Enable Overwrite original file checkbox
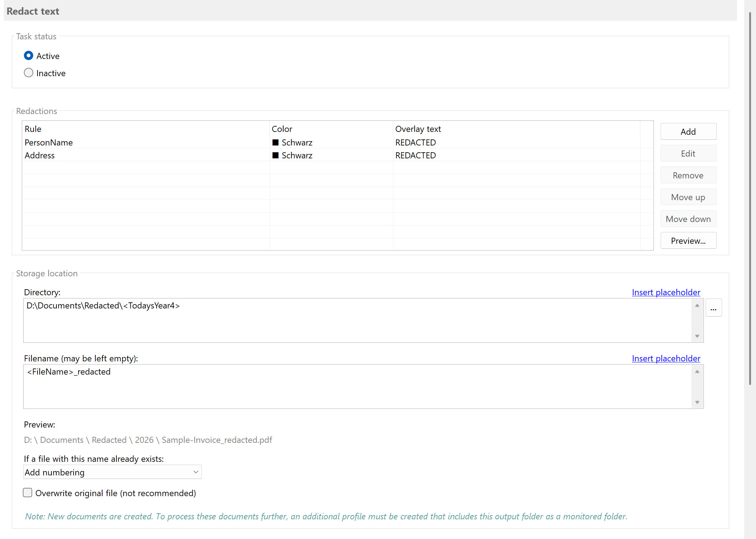The width and height of the screenshot is (756, 539). [x=27, y=493]
